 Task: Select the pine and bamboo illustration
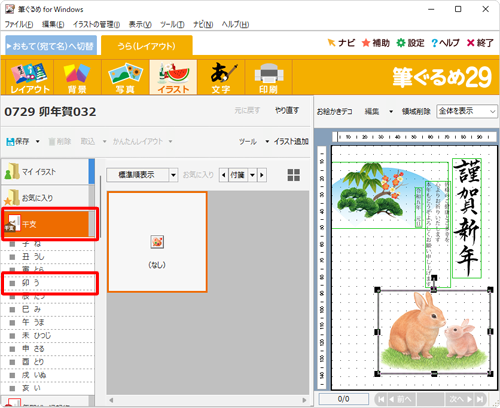click(x=374, y=195)
